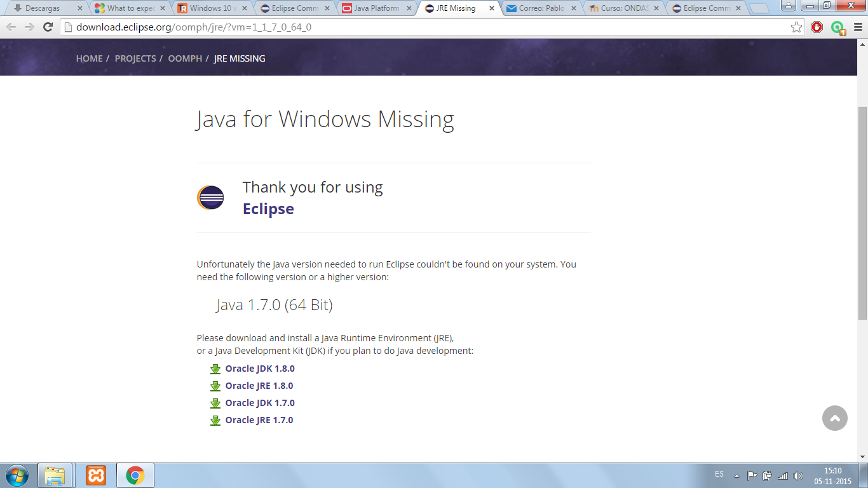Click the Chrome user profile icon
Screen dimensions: 868x488
pyautogui.click(x=788, y=5)
